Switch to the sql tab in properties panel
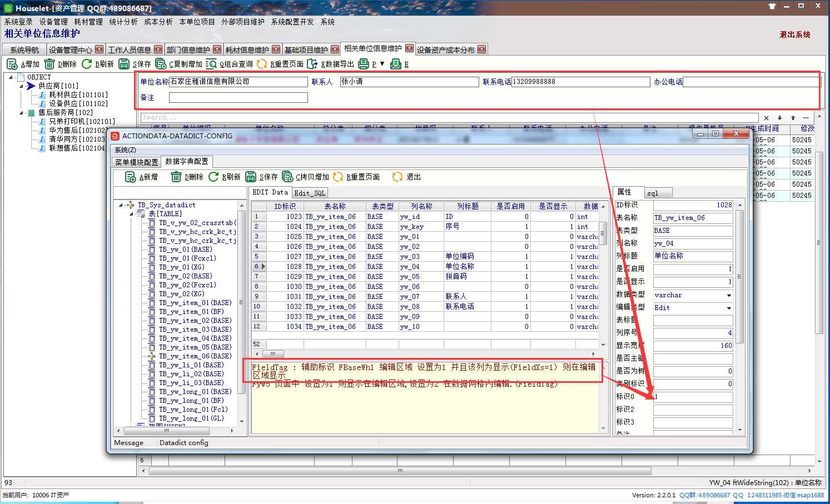Screen dimensions: 830x504 coord(658,193)
